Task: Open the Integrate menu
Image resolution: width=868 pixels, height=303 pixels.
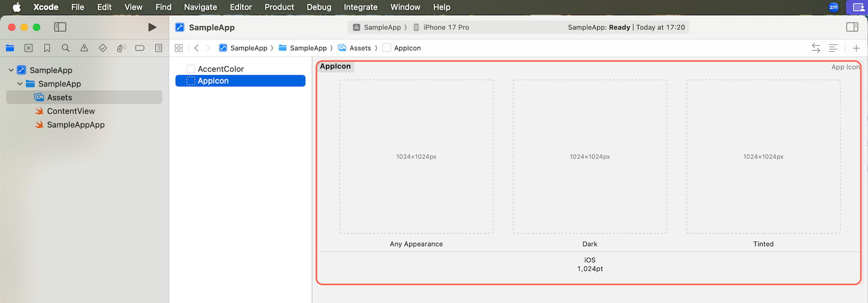Action: [x=361, y=7]
